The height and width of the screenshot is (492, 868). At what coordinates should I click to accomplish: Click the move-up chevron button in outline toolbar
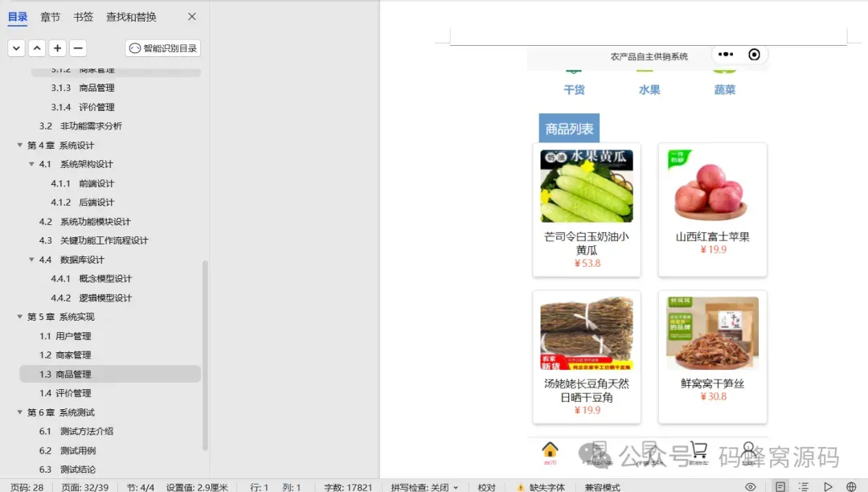(37, 48)
